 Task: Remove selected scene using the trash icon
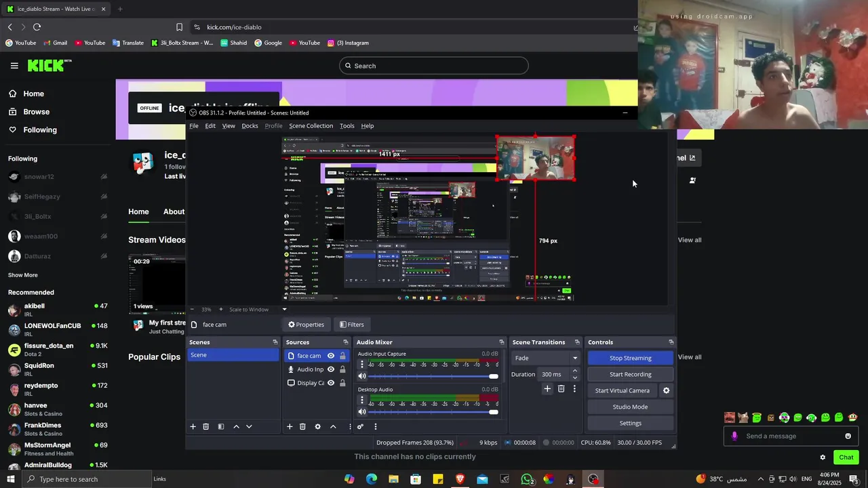pos(205,426)
